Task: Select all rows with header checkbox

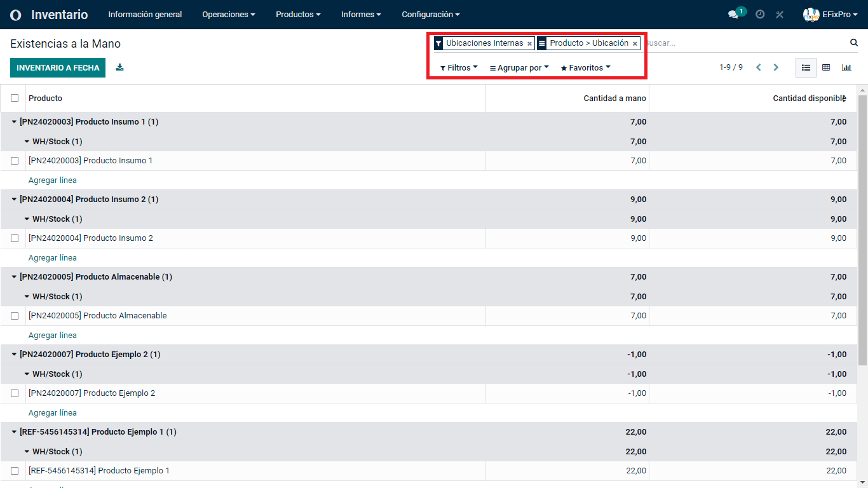Action: tap(15, 98)
